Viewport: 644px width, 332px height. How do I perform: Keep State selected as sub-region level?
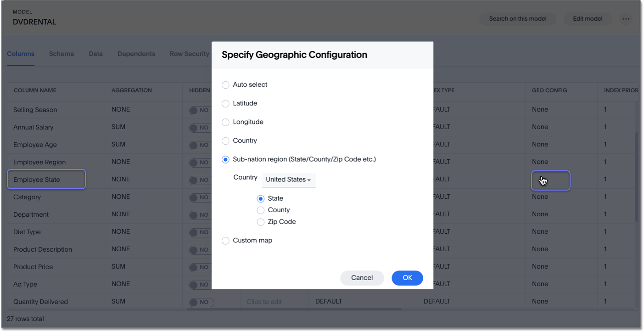pyautogui.click(x=261, y=198)
